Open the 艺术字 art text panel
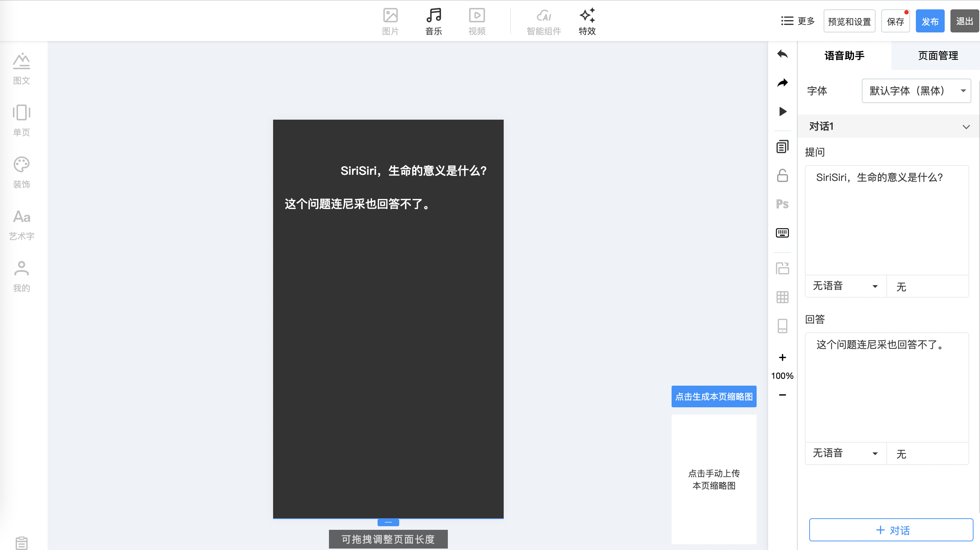This screenshot has width=980, height=550. (21, 225)
